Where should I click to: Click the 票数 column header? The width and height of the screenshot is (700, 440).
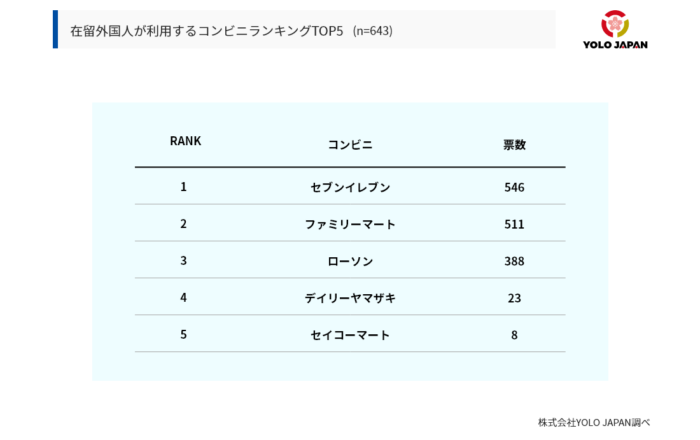(x=514, y=145)
